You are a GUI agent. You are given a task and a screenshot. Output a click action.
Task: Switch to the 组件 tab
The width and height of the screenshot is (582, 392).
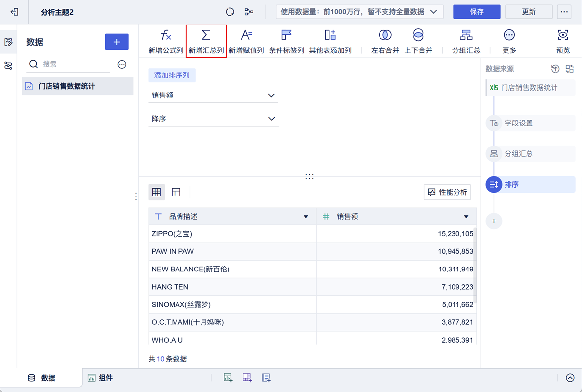tap(101, 378)
